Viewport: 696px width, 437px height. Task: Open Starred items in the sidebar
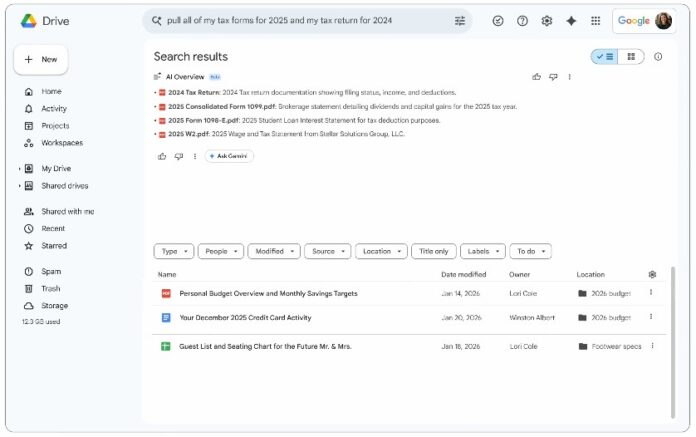coord(54,246)
